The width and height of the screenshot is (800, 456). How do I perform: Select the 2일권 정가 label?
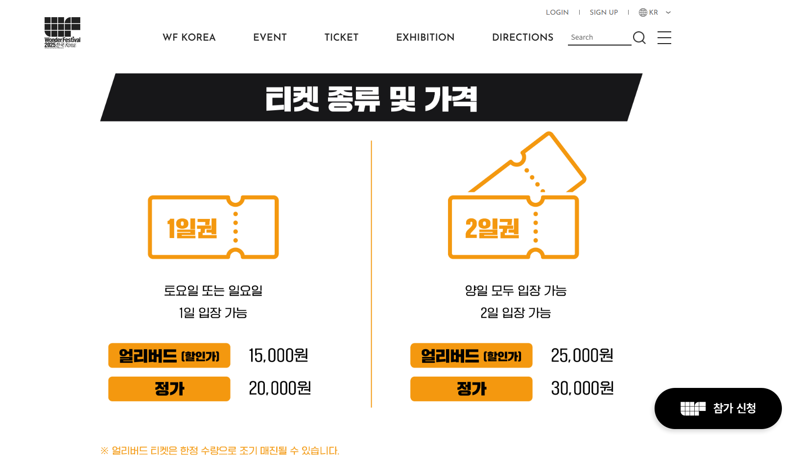(x=471, y=389)
